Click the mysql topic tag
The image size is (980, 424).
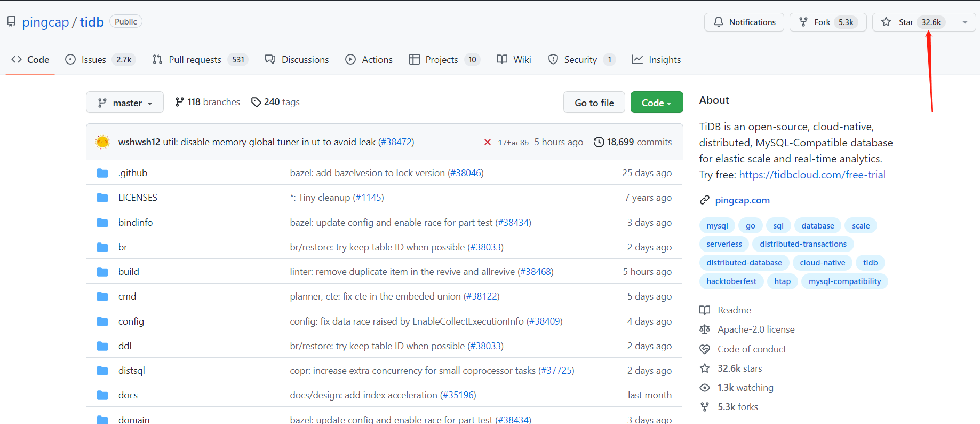(x=718, y=226)
